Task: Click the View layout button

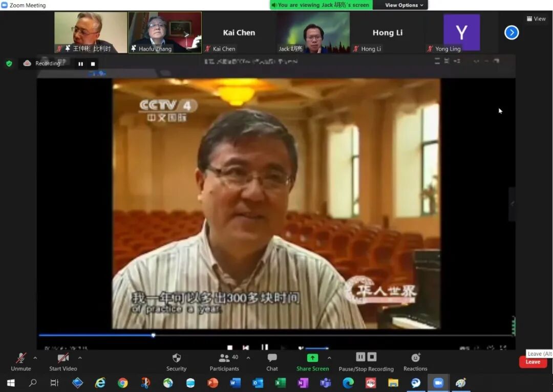Action: 537,19
